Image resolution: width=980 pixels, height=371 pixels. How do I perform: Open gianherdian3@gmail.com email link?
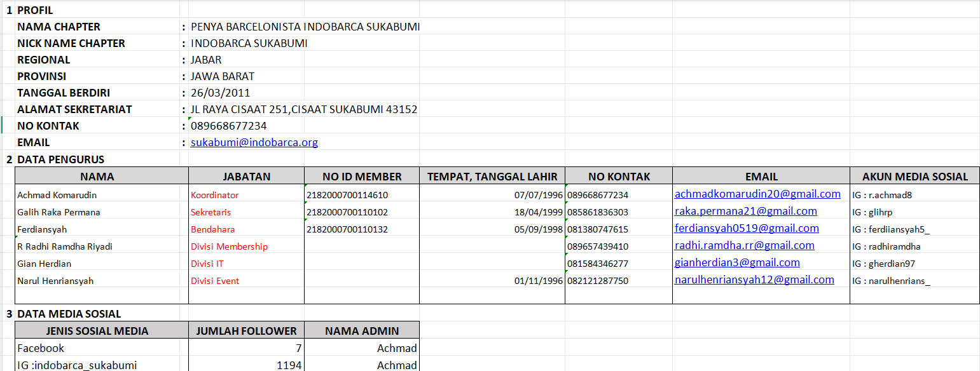(737, 262)
